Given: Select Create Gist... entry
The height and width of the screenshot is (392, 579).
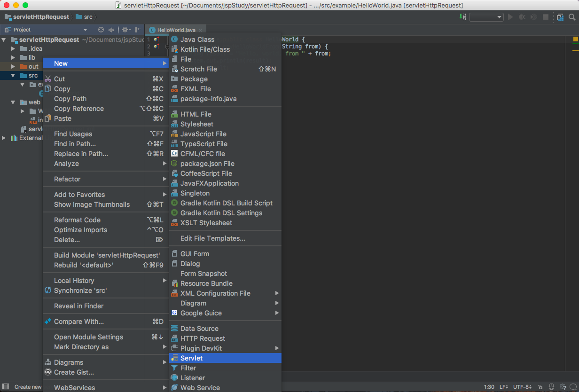Looking at the screenshot, I should [106, 372].
